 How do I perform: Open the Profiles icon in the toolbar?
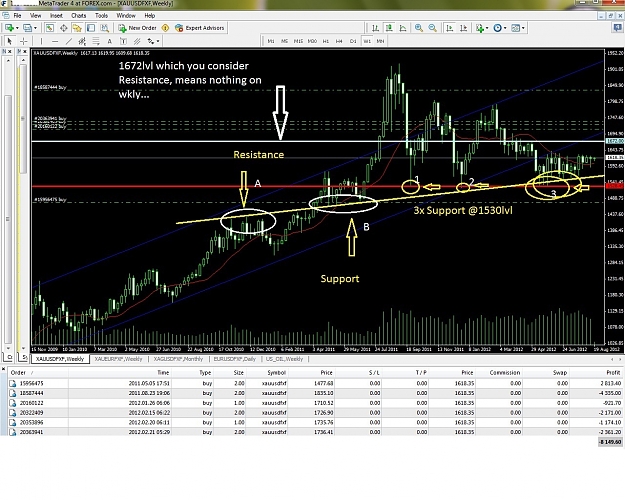(x=27, y=28)
